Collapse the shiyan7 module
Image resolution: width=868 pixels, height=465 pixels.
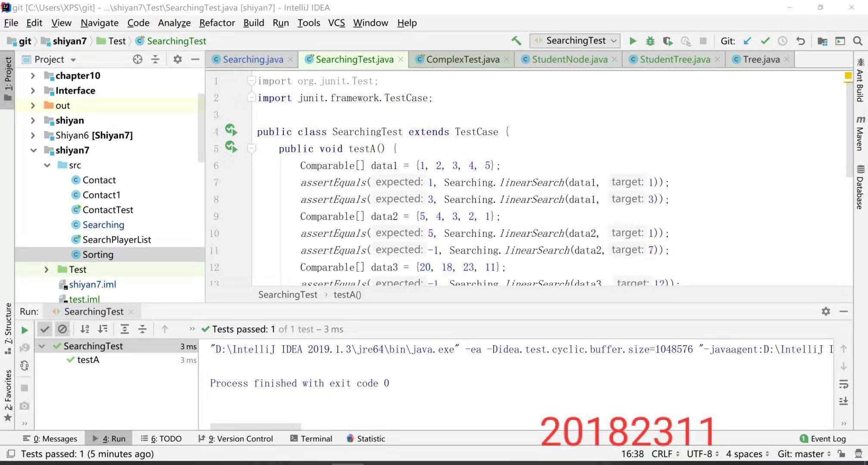point(33,150)
